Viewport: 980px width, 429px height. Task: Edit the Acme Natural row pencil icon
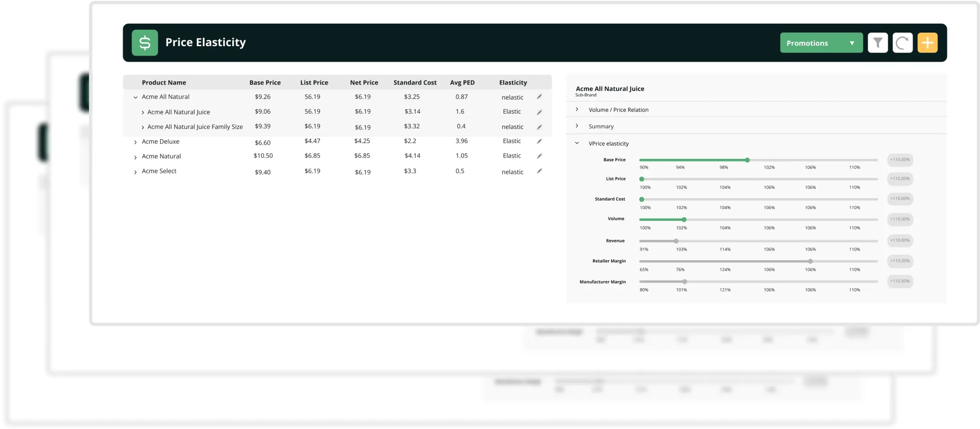[x=539, y=156]
